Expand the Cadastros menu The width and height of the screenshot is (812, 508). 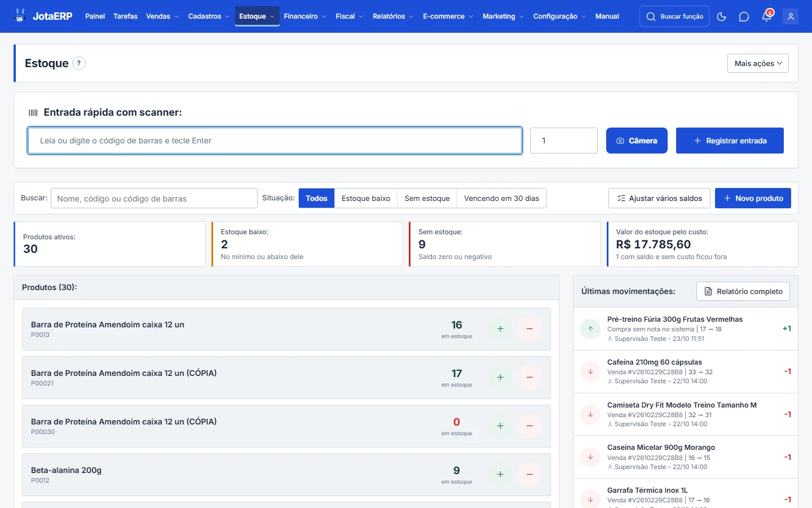[x=209, y=16]
